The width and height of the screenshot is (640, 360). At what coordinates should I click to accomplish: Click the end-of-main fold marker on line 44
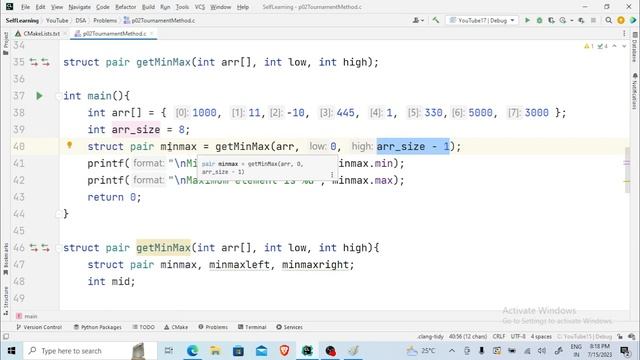pyautogui.click(x=58, y=214)
